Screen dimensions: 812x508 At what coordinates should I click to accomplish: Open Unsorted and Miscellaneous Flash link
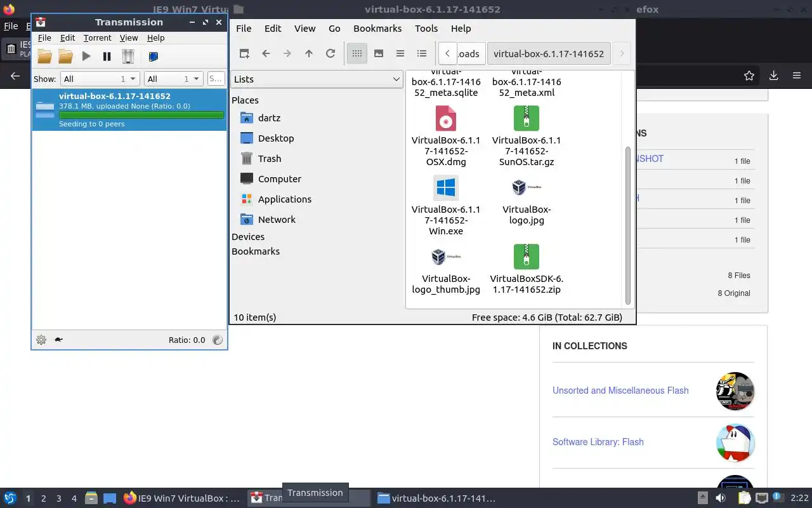(620, 391)
